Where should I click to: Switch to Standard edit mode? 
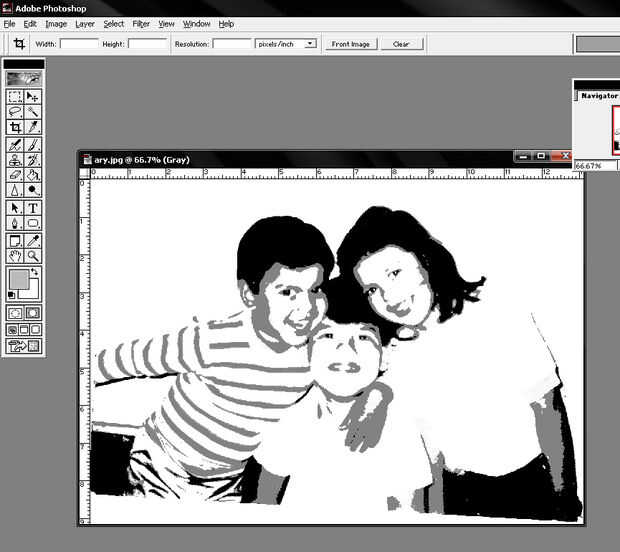(15, 313)
